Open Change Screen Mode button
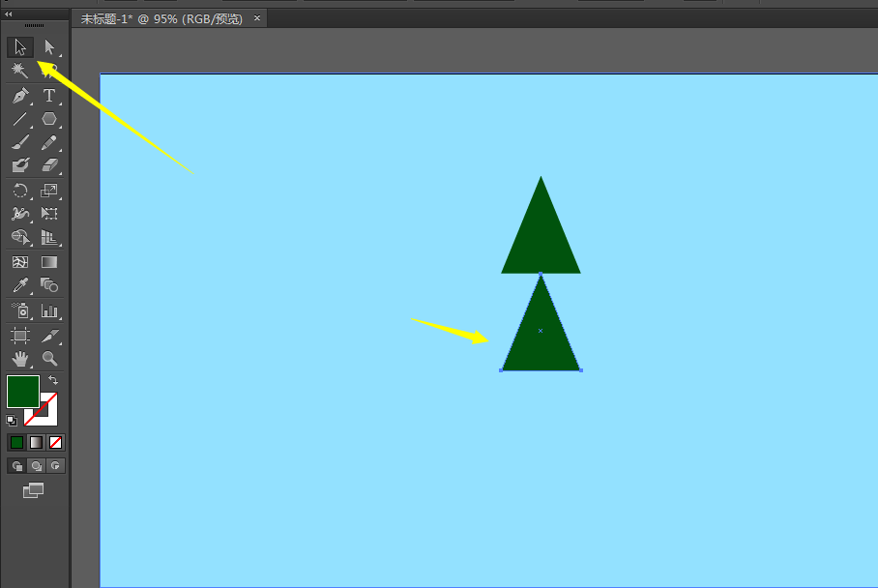The height and width of the screenshot is (588, 878). tap(33, 490)
